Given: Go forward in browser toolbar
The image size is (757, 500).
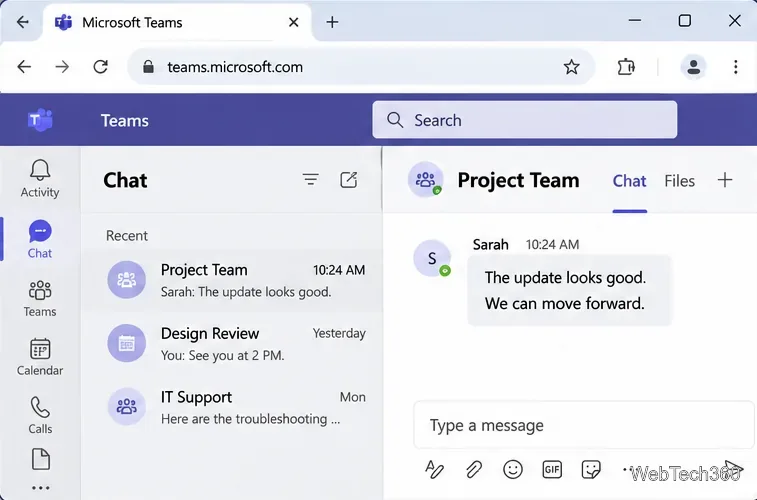Looking at the screenshot, I should click(62, 67).
